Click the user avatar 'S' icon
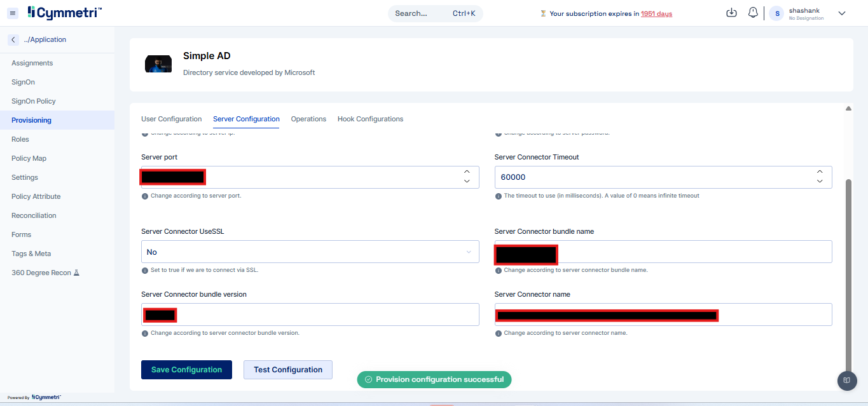The width and height of the screenshot is (868, 406). [776, 13]
